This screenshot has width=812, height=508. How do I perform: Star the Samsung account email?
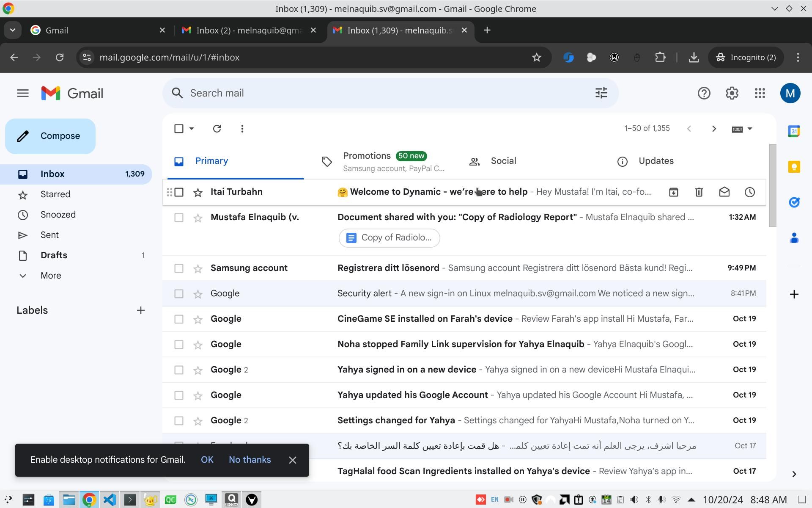click(x=198, y=268)
